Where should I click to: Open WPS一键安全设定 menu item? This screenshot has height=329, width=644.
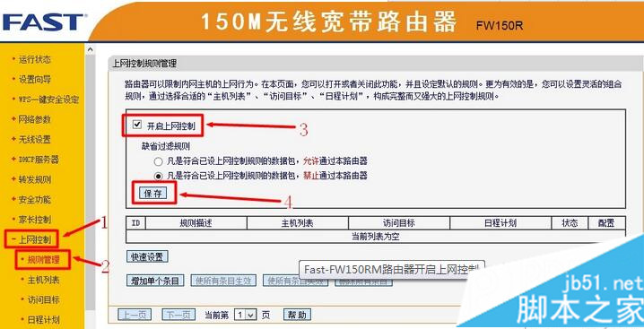pos(48,100)
